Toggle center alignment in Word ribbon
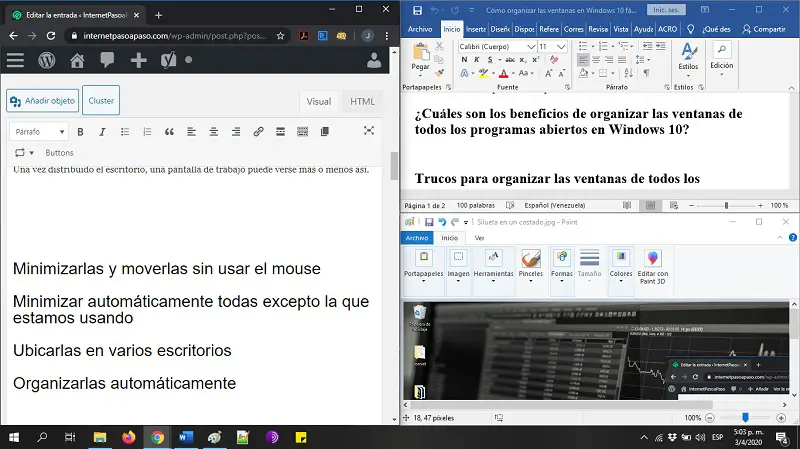The image size is (800, 449). 596,60
